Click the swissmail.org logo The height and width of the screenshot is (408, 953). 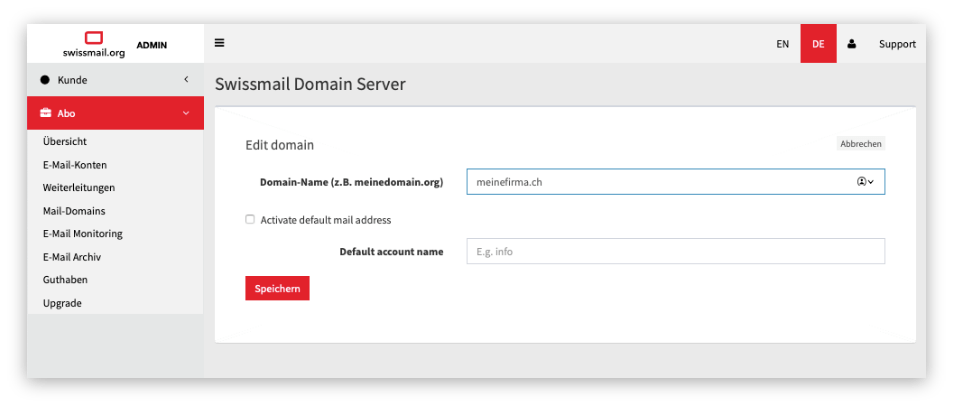(93, 44)
